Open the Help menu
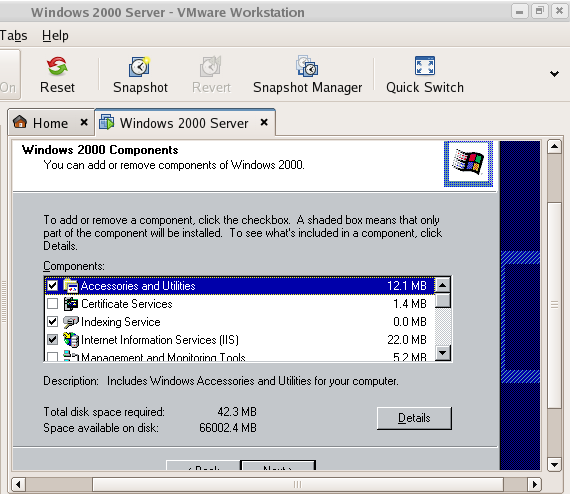570x494 pixels. tap(55, 36)
